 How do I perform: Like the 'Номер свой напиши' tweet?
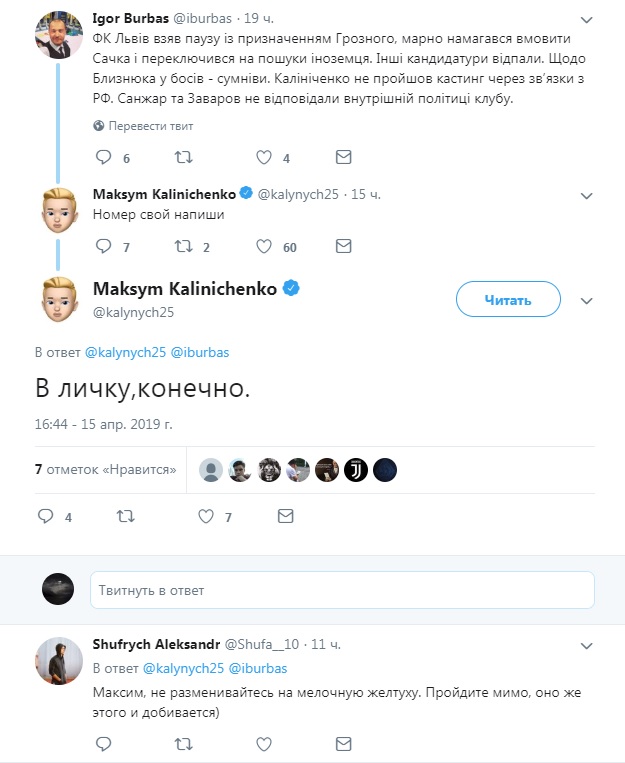point(264,245)
